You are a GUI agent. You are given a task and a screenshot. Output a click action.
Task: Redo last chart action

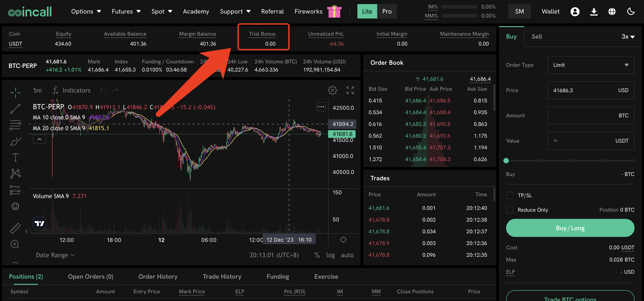coord(116,90)
